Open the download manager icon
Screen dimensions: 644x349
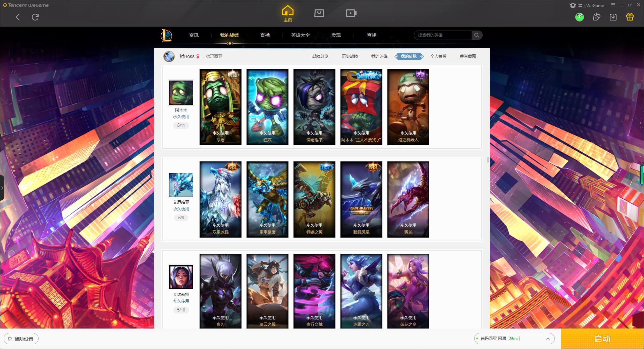click(613, 17)
